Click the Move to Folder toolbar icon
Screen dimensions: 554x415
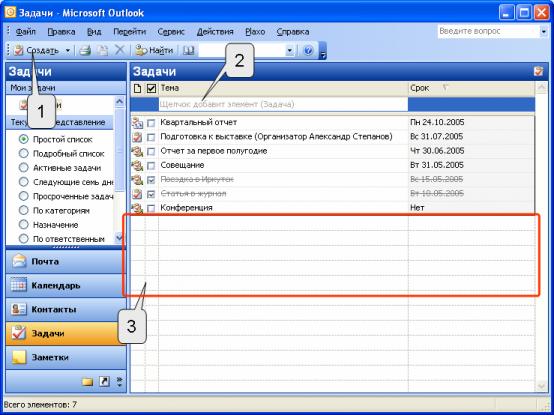point(102,51)
